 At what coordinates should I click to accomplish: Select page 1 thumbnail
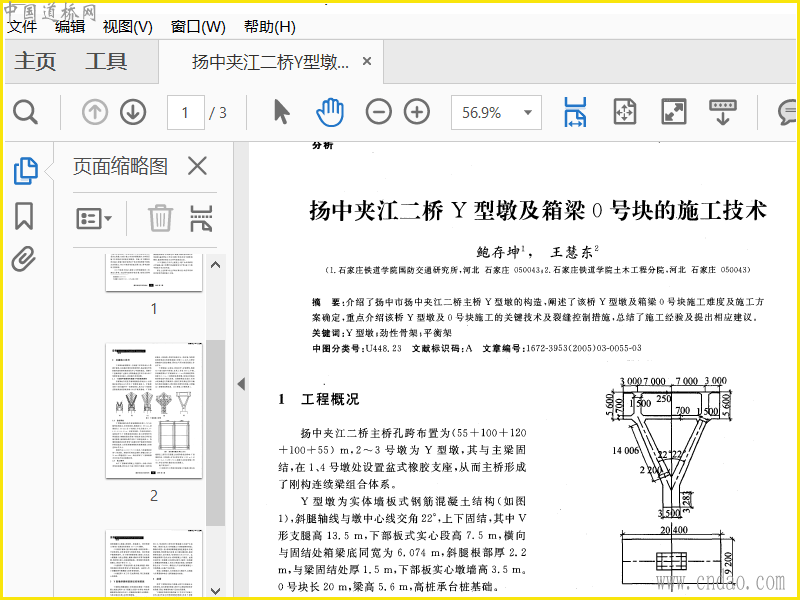point(154,272)
